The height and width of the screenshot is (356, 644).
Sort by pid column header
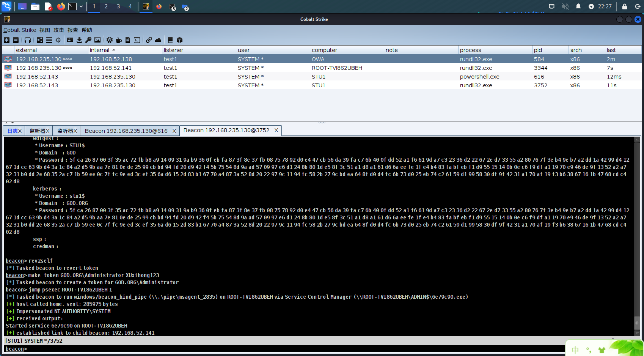550,50
